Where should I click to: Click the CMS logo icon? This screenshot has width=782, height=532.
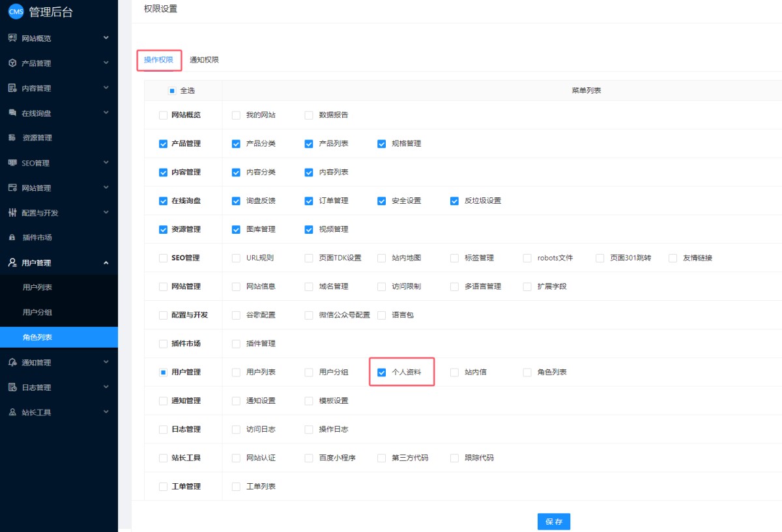16,11
